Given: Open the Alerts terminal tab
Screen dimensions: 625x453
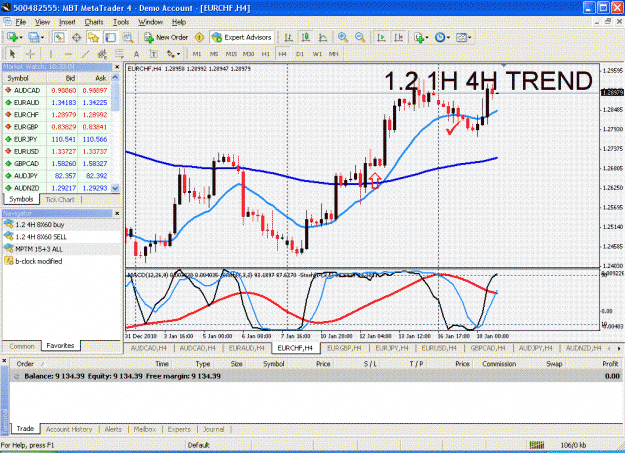Looking at the screenshot, I should tap(113, 429).
